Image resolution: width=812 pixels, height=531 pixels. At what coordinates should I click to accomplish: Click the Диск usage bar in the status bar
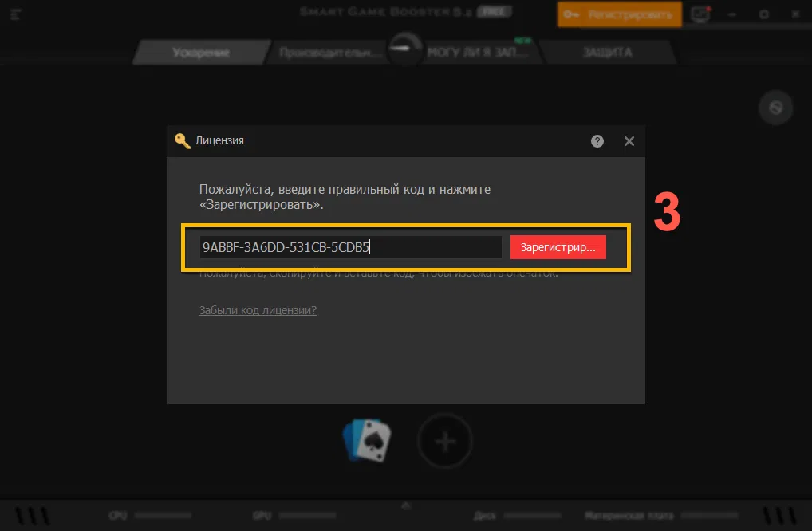point(532,516)
